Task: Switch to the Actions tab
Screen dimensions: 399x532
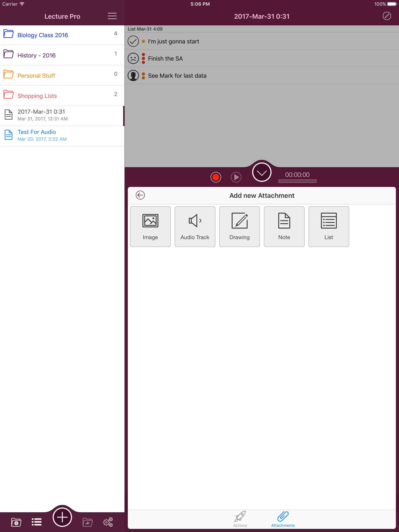Action: pos(240,519)
